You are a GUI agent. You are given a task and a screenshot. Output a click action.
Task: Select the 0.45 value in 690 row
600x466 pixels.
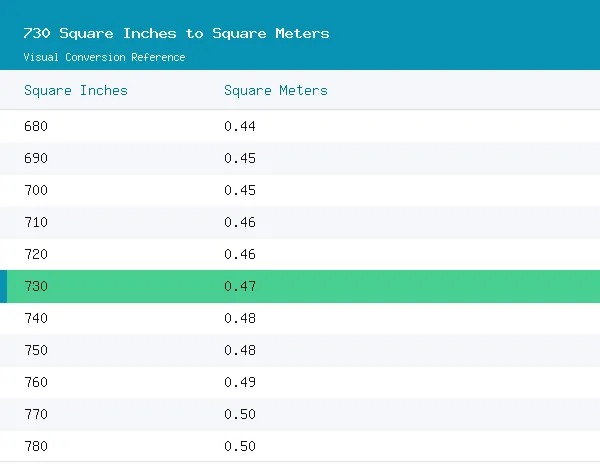[240, 158]
